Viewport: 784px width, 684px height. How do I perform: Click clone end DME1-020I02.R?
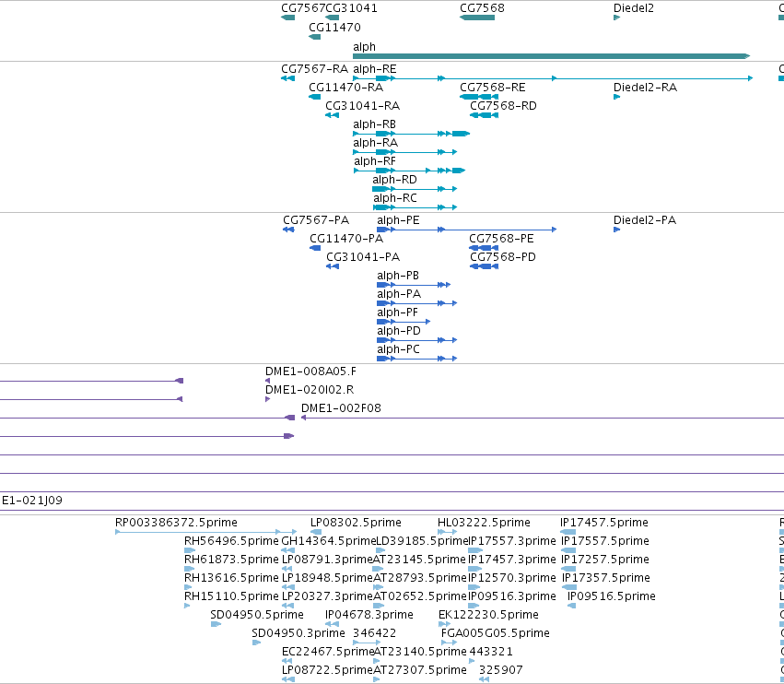[x=267, y=399]
